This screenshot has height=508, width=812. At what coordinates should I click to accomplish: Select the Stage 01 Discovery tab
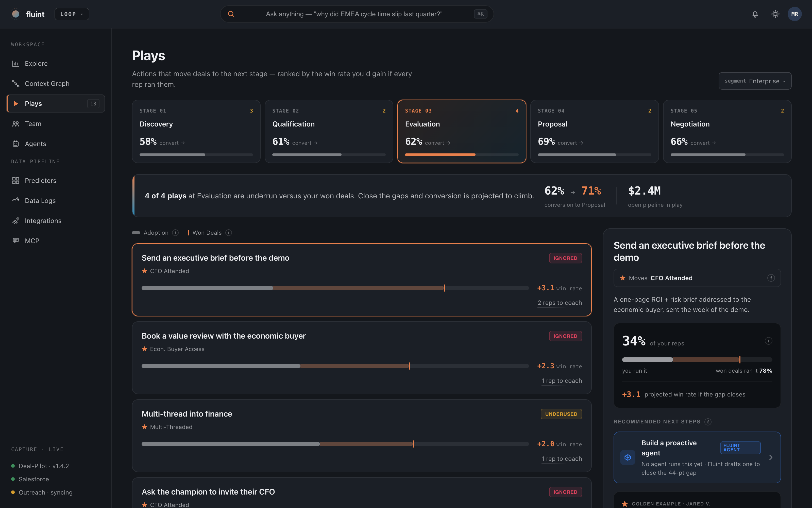click(x=196, y=131)
